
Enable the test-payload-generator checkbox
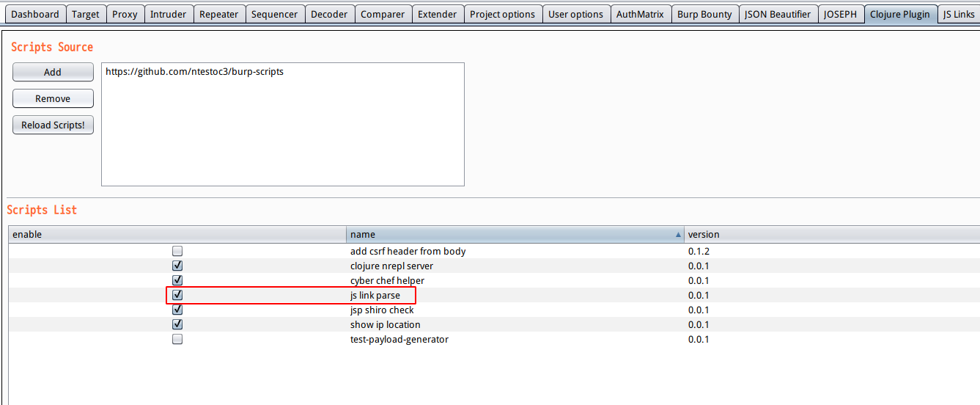click(177, 339)
